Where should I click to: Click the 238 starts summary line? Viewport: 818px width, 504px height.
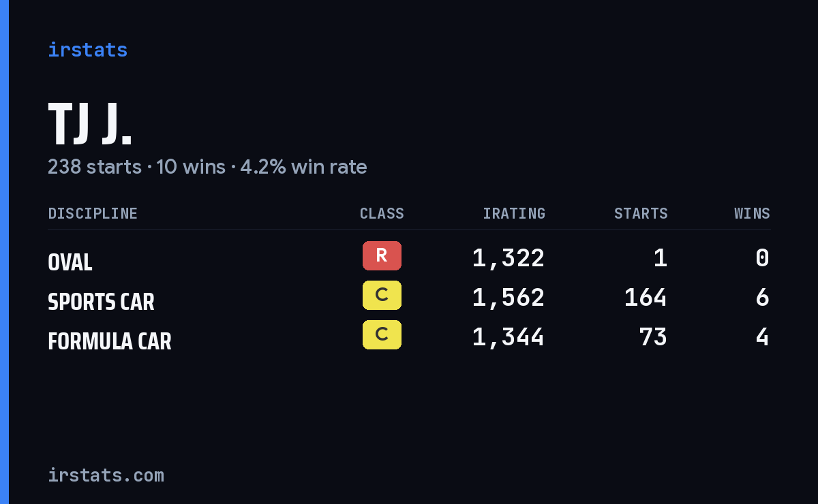click(207, 167)
